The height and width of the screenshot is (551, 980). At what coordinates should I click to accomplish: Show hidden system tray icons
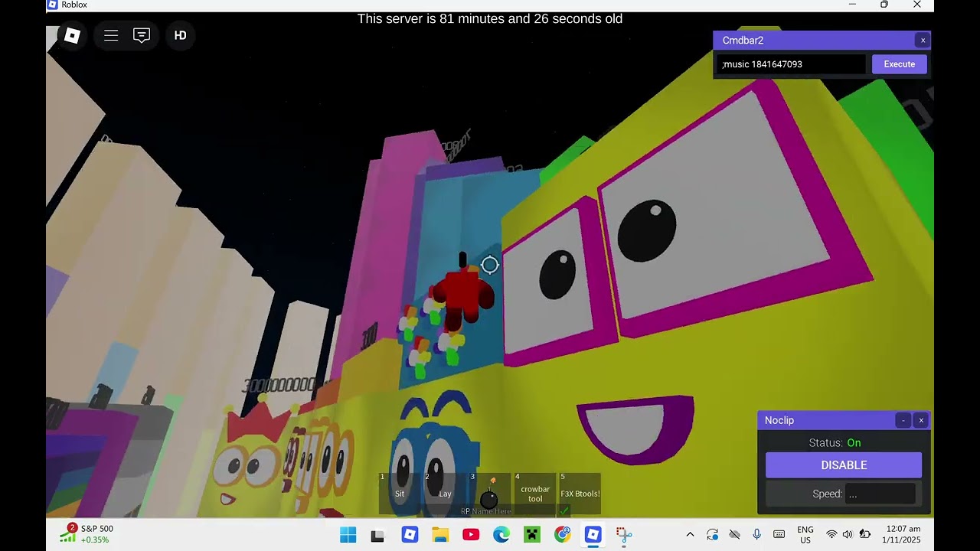[x=690, y=534]
